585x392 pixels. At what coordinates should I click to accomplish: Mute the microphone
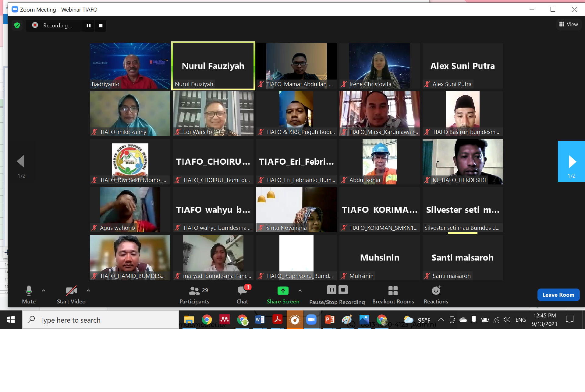(29, 295)
